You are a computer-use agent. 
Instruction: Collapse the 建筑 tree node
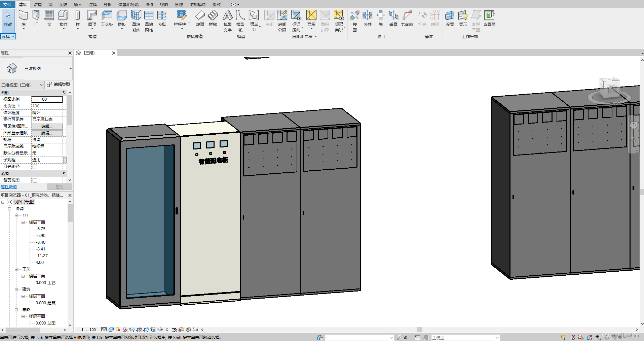point(16,289)
